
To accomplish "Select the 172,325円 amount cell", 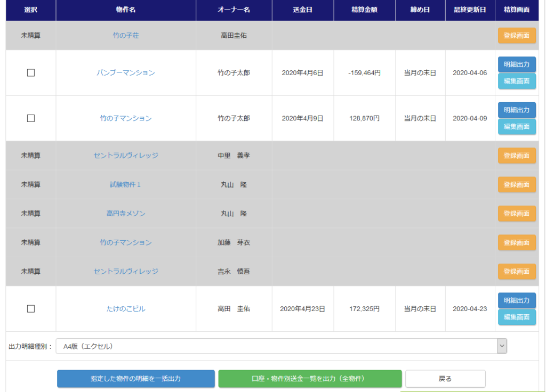I will 364,309.
